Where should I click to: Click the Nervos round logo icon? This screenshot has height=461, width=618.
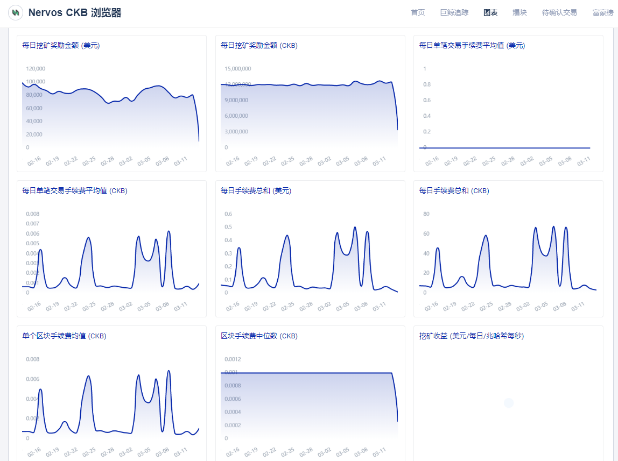(x=15, y=13)
